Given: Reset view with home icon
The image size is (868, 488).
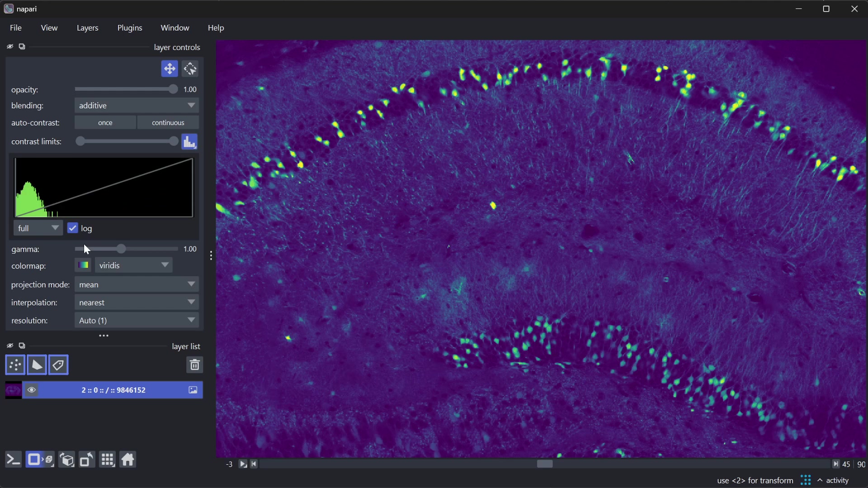Looking at the screenshot, I should [x=128, y=460].
